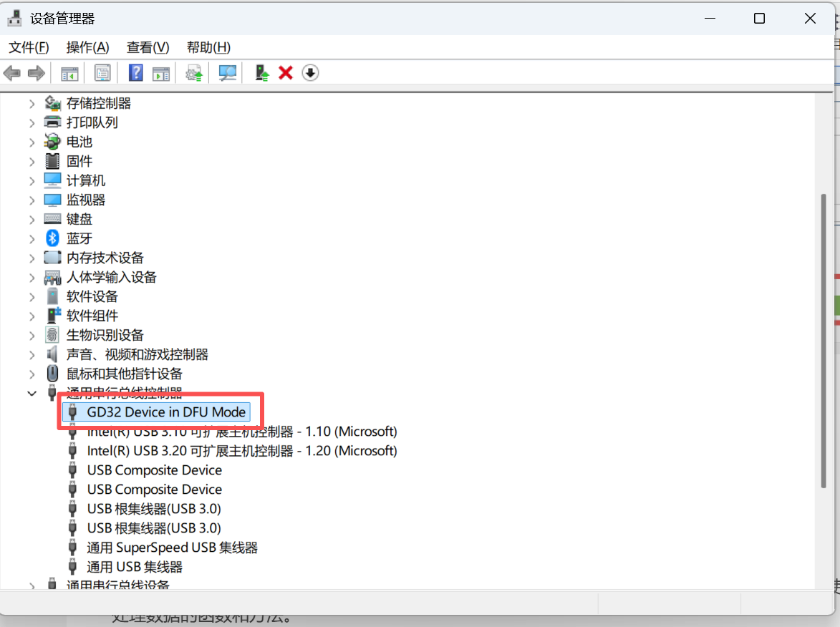The height and width of the screenshot is (627, 840).
Task: Expand the 键盘 category
Action: click(x=32, y=218)
